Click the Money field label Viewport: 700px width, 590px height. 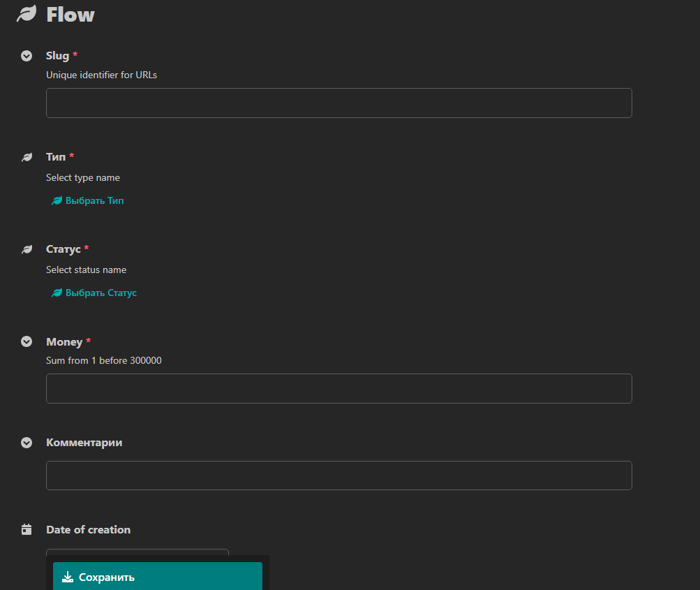click(64, 341)
